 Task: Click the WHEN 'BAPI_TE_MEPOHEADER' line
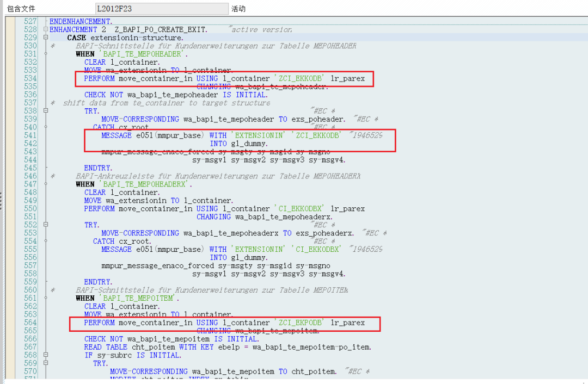[132, 54]
